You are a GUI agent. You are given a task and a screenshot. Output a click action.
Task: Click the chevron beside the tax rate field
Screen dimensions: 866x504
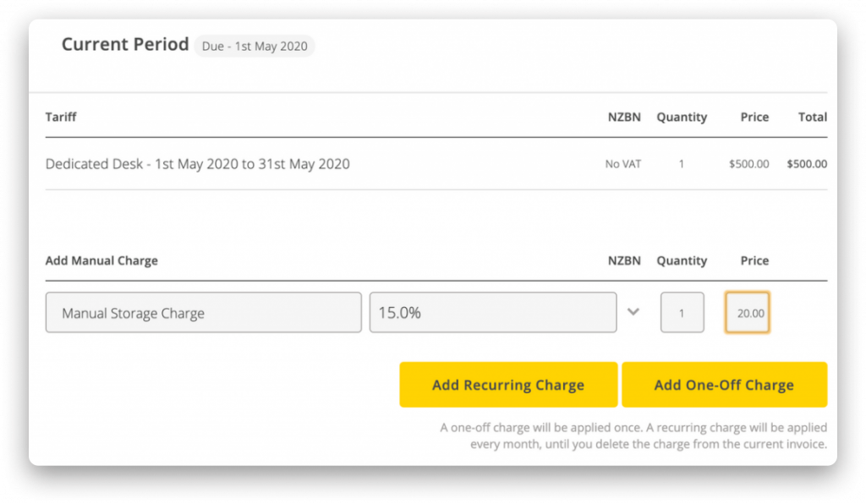(x=633, y=312)
